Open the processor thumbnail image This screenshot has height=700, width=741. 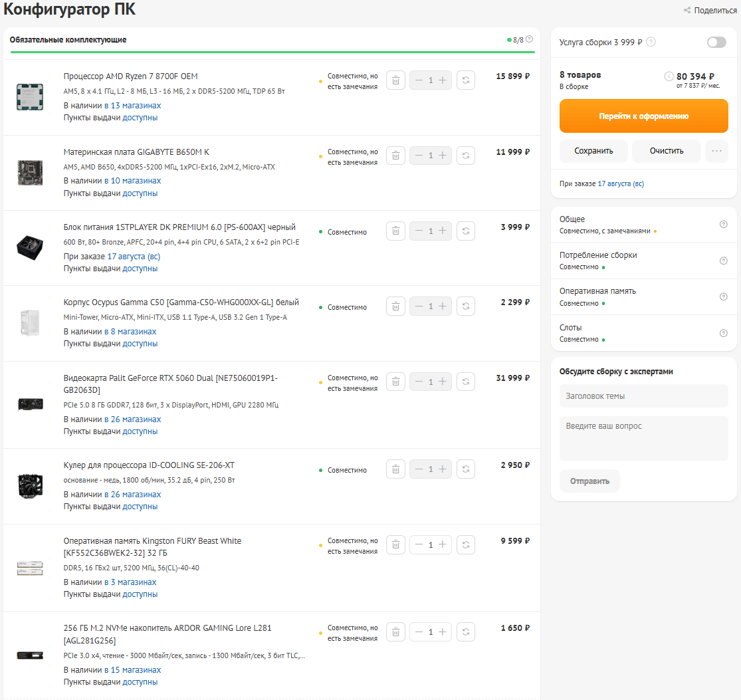pos(30,97)
